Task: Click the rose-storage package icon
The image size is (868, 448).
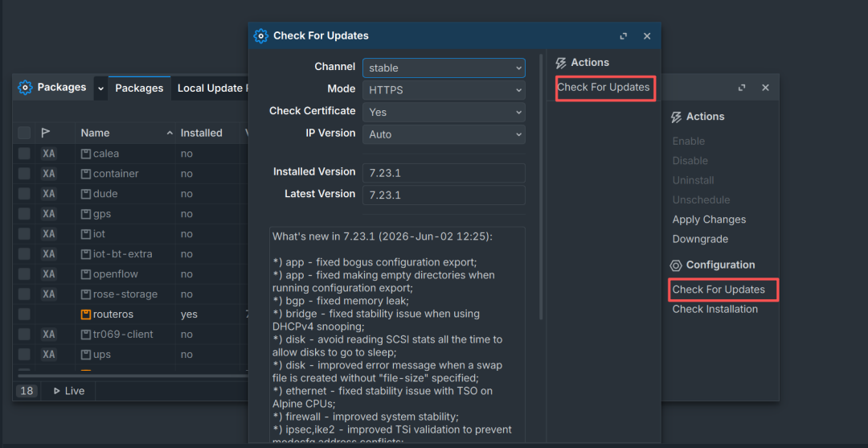Action: click(x=86, y=294)
